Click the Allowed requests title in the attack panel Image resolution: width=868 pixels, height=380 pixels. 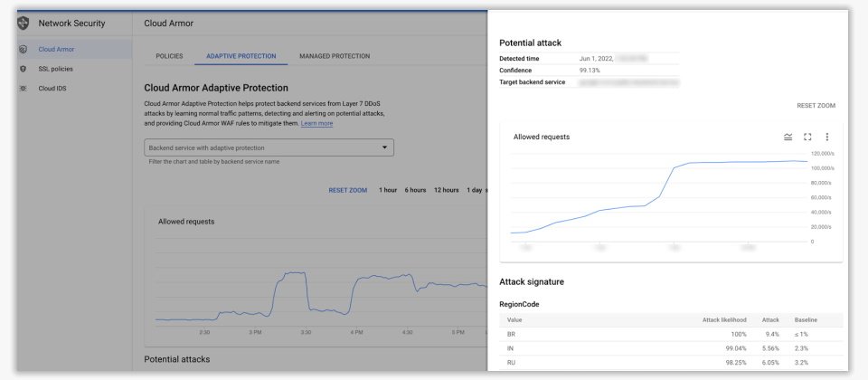(542, 137)
